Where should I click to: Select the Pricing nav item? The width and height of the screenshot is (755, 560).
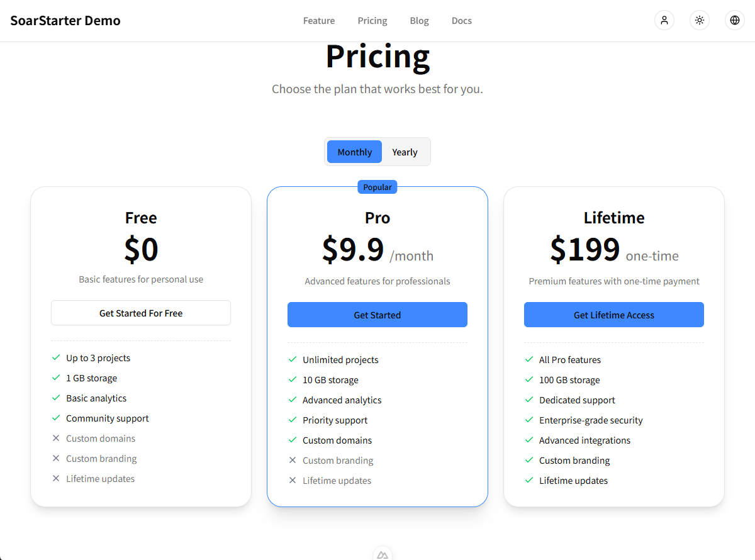[372, 20]
